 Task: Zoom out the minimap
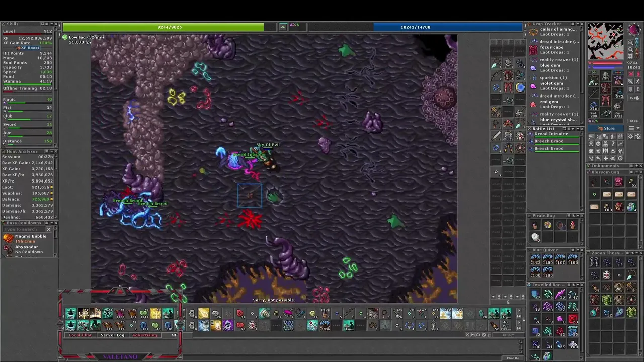coord(631,43)
